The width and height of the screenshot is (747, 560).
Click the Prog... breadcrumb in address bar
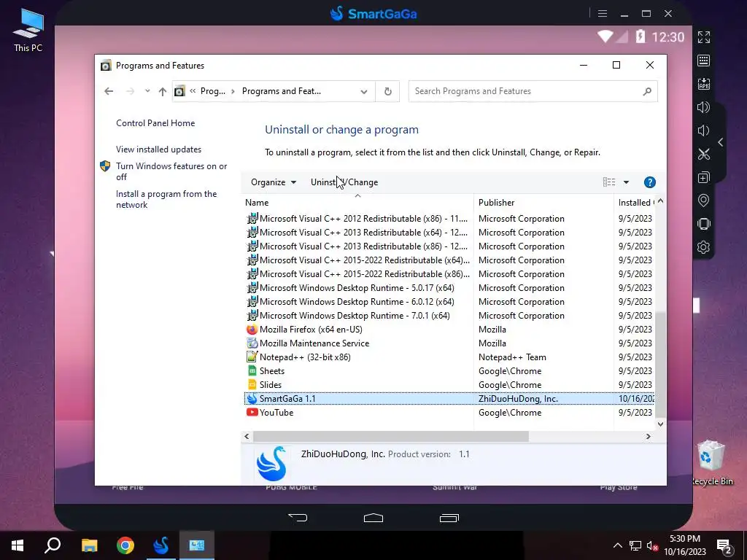point(212,91)
